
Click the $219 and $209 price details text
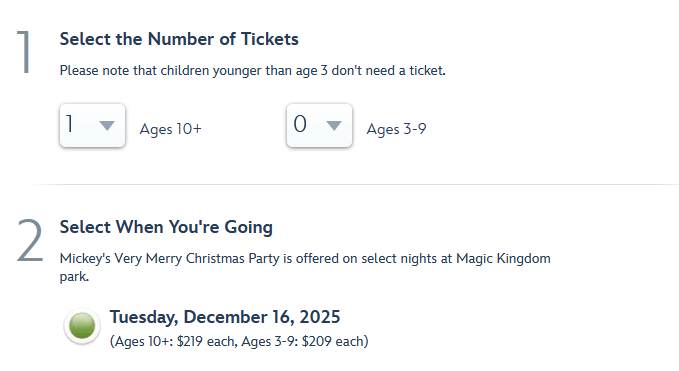tap(239, 341)
